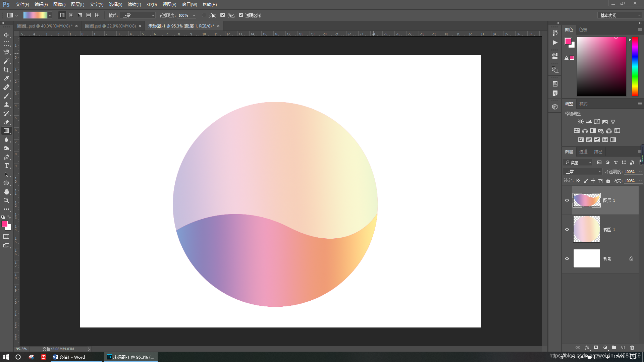The height and width of the screenshot is (362, 644).
Task: Open the 滤镜(T) menu
Action: 134,4
